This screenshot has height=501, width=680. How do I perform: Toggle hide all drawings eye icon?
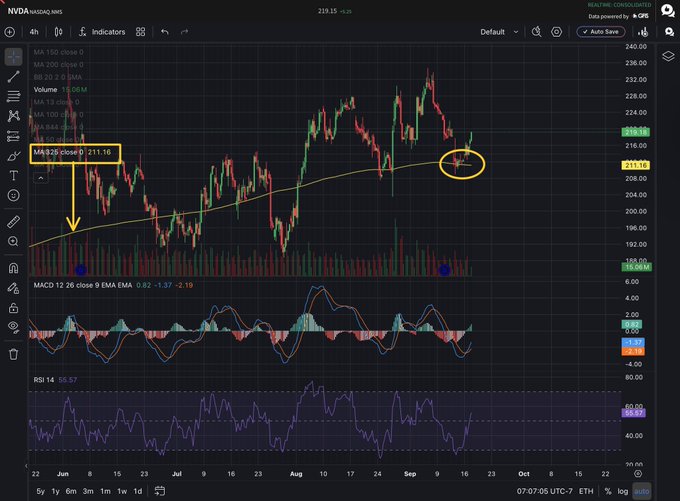pos(13,327)
